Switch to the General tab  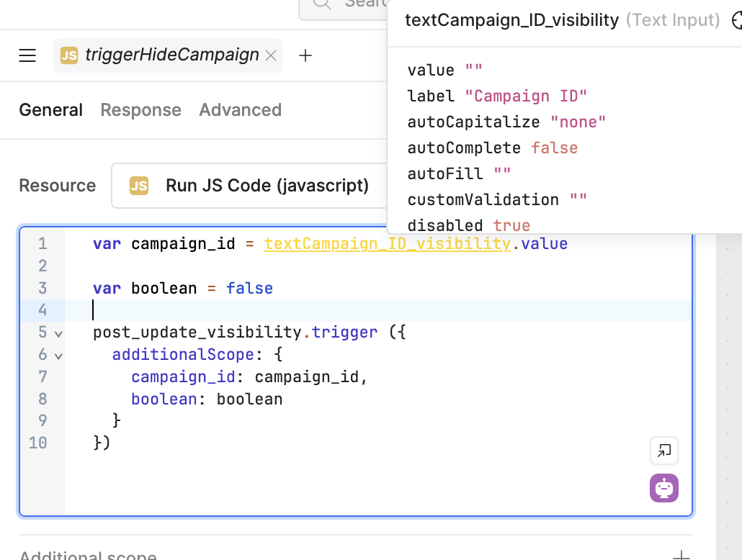point(50,109)
